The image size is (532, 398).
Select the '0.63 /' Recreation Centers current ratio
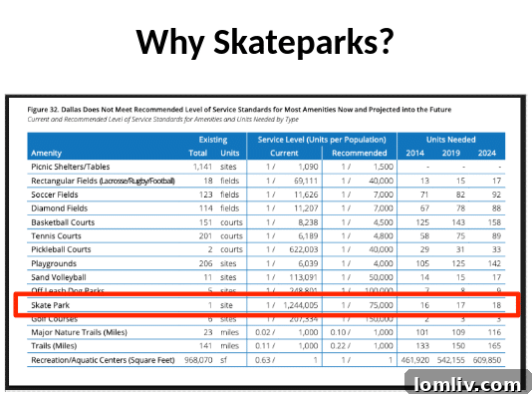coord(265,360)
